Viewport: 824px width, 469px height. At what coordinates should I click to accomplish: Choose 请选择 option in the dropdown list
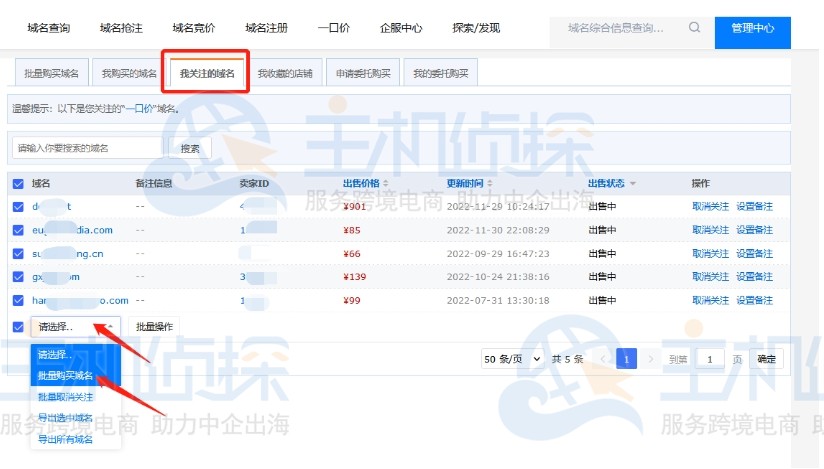pyautogui.click(x=76, y=354)
